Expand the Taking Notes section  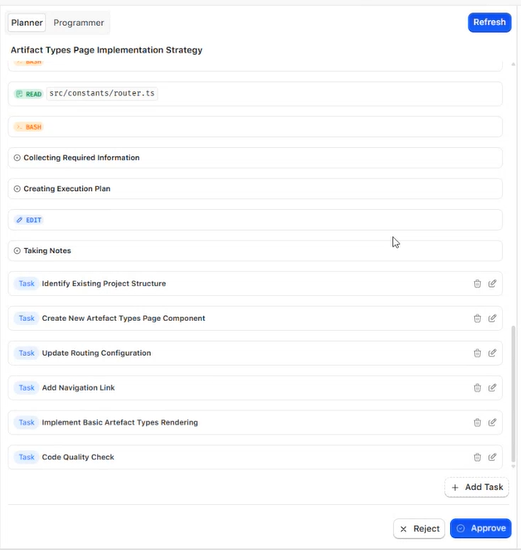coord(255,251)
